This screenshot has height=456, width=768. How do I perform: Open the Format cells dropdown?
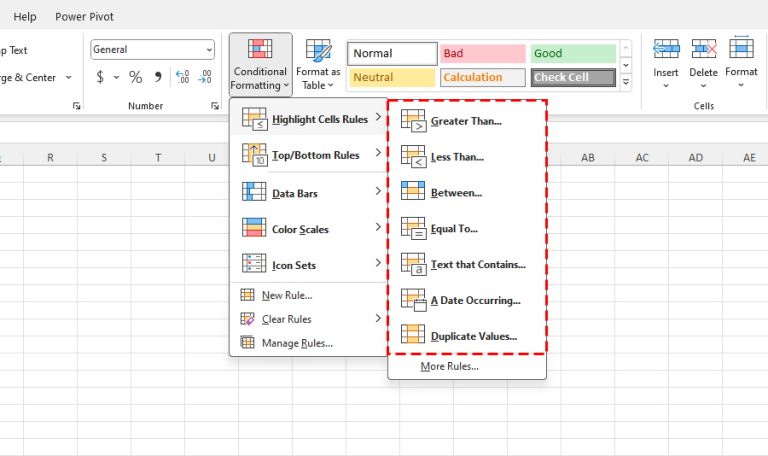[741, 64]
